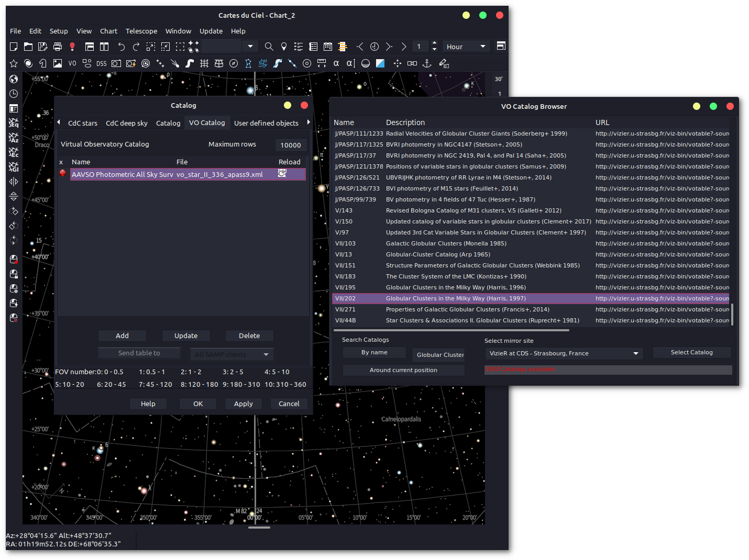749x560 pixels.
Task: Click the Maximum rows input field
Action: tap(291, 145)
